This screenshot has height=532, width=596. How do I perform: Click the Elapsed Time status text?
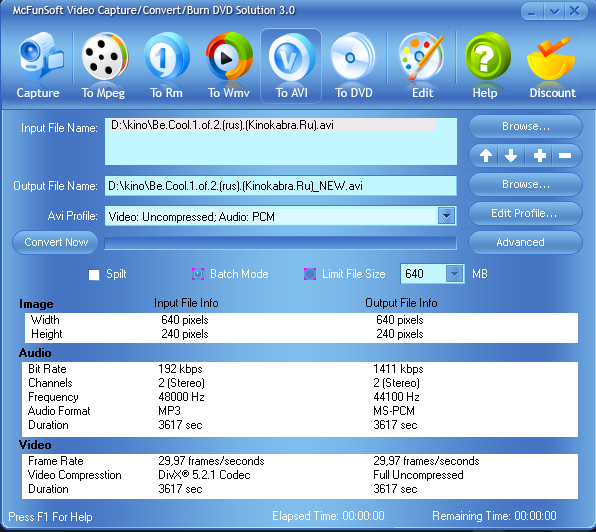click(328, 516)
